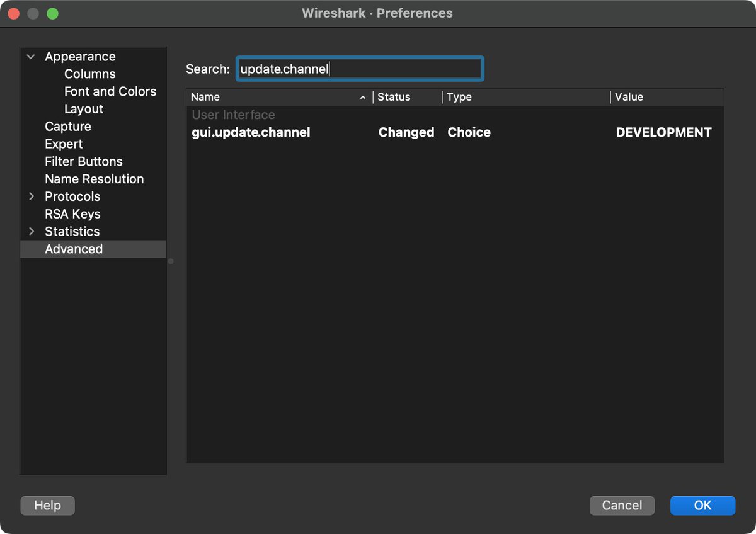Open the Layout preferences
Viewport: 756px width, 534px height.
pyautogui.click(x=84, y=109)
